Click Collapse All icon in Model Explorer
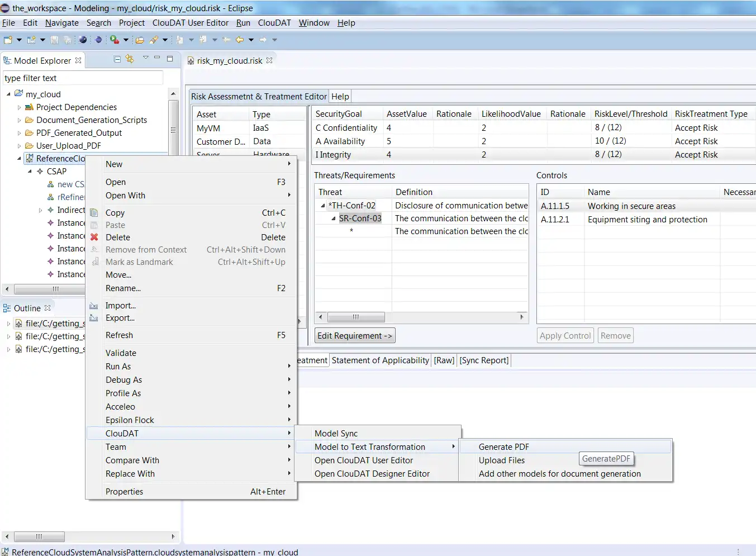The height and width of the screenshot is (556, 756). 117,59
